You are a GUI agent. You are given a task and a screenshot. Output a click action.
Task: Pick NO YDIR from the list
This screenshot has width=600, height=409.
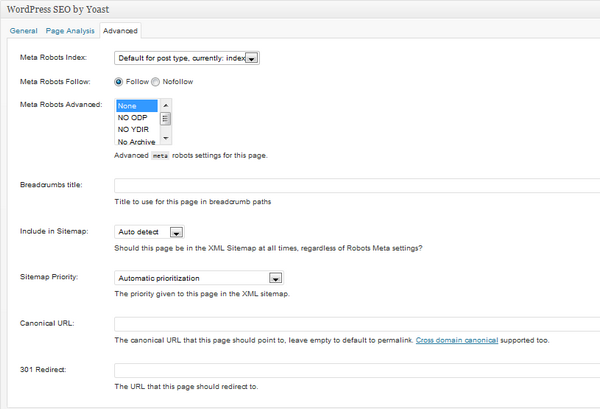click(137, 130)
